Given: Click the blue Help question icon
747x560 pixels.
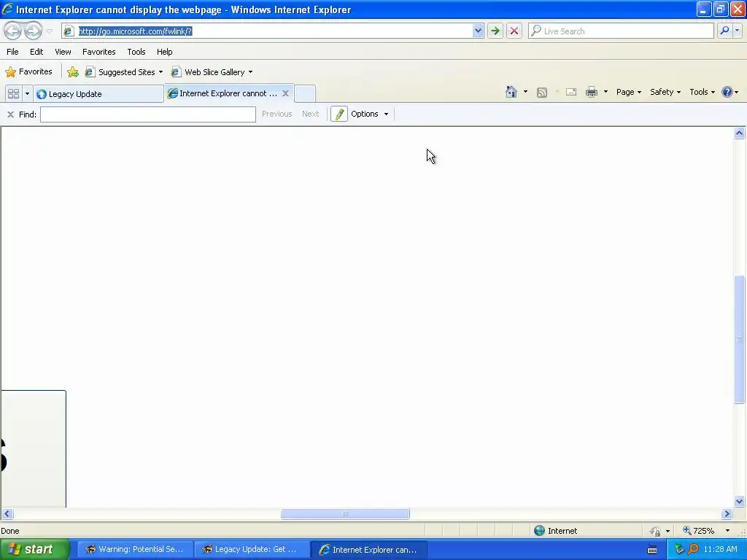Looking at the screenshot, I should click(x=727, y=92).
